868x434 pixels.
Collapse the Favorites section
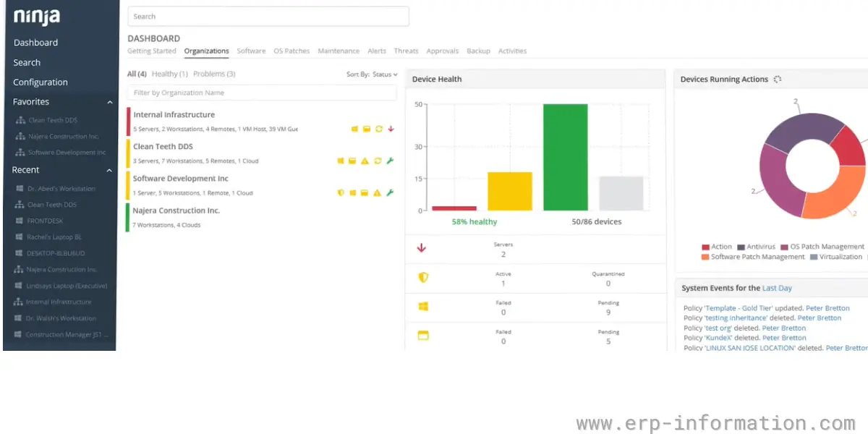[x=110, y=102]
